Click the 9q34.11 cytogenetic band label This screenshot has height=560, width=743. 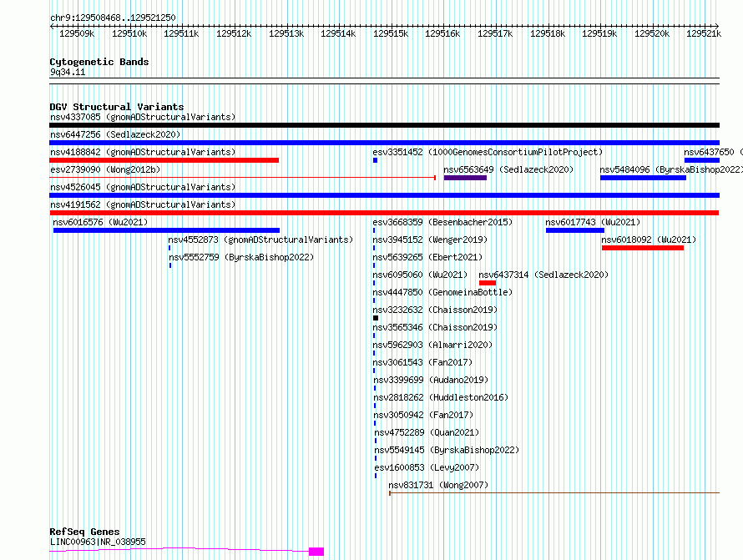(68, 73)
